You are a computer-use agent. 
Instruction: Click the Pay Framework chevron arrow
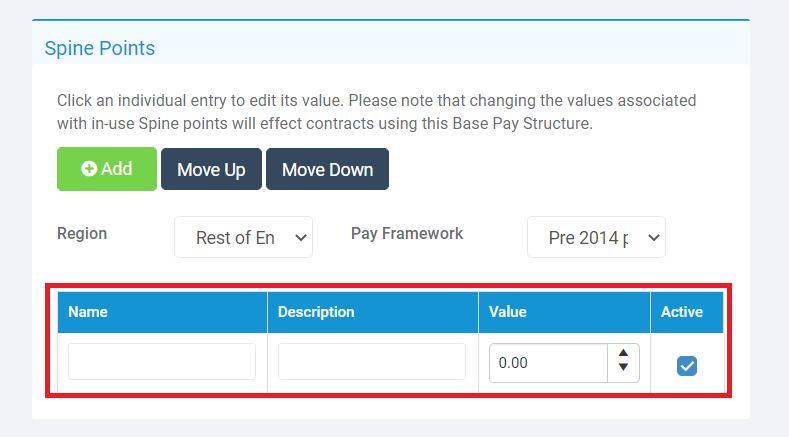[654, 238]
